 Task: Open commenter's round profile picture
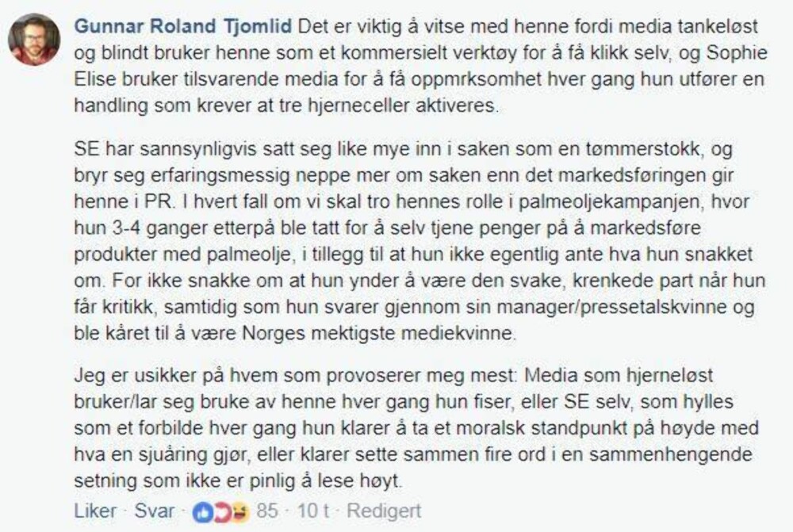[x=34, y=40]
